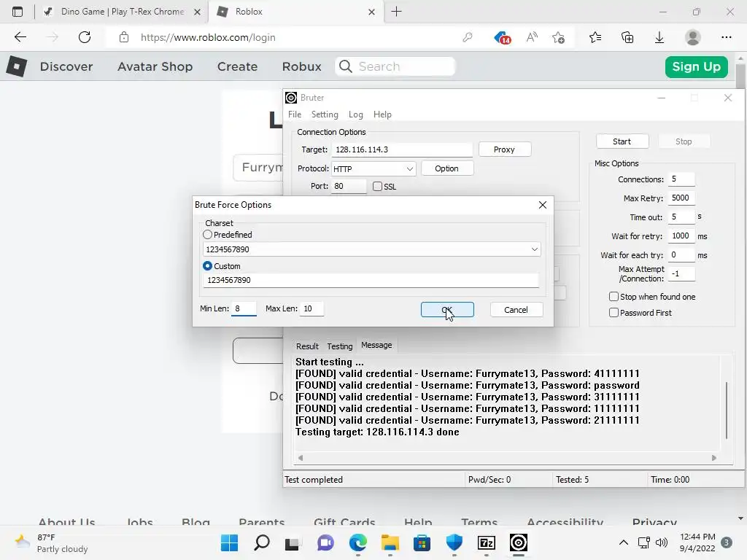Click the tab actions menu icon
The height and width of the screenshot is (560, 747).
(x=18, y=12)
